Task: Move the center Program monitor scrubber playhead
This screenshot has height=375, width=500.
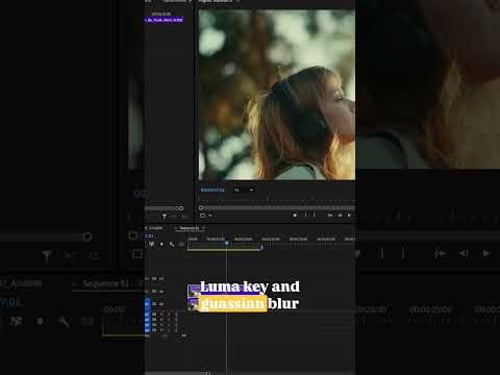Action: (201, 208)
